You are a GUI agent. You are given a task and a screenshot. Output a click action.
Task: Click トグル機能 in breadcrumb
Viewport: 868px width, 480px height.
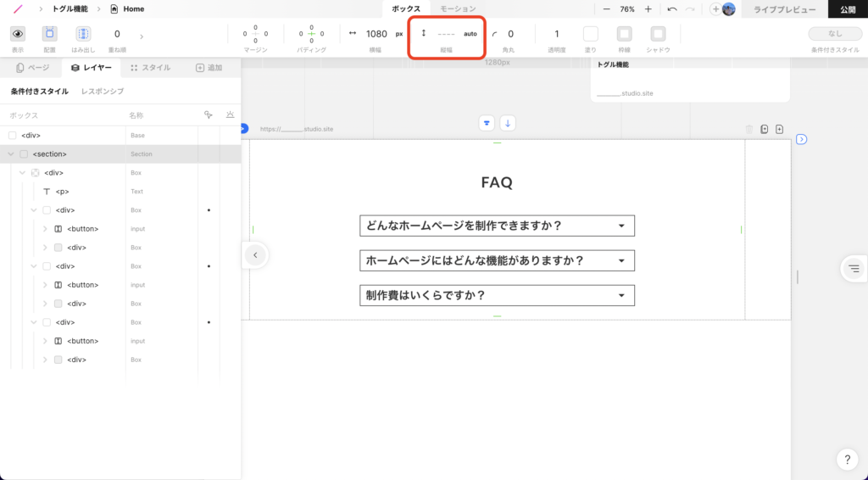click(x=70, y=8)
